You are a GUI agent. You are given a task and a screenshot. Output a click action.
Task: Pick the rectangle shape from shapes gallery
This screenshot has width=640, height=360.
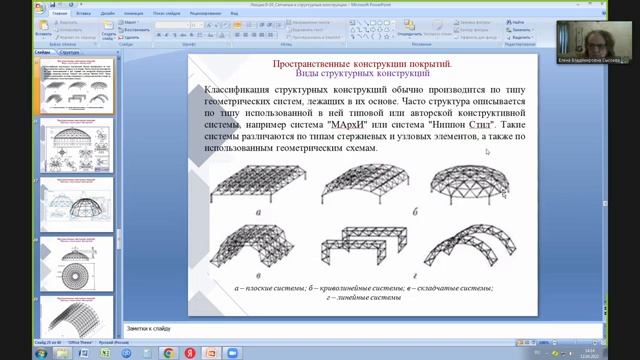tap(372, 23)
